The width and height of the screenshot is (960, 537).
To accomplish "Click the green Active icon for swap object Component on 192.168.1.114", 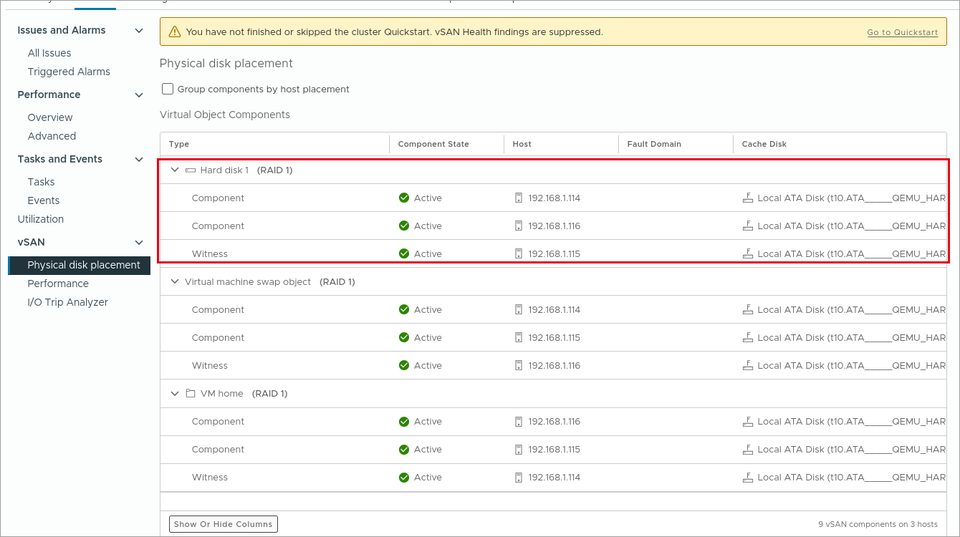I will [404, 310].
